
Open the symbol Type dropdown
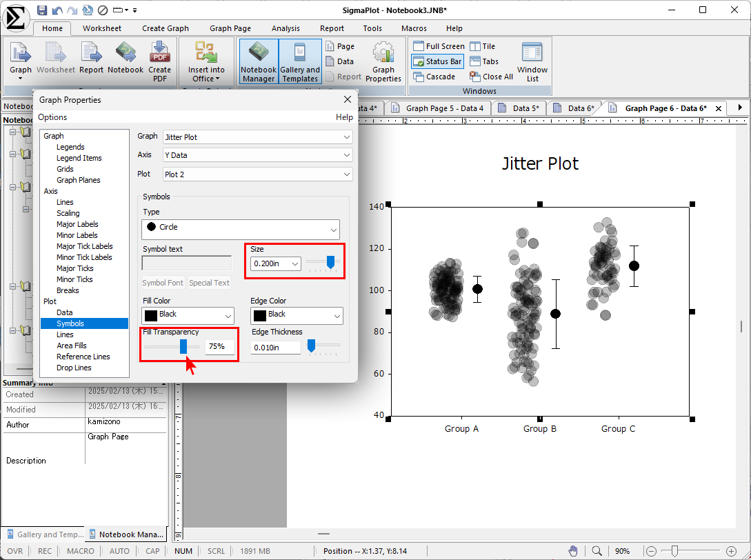(241, 228)
